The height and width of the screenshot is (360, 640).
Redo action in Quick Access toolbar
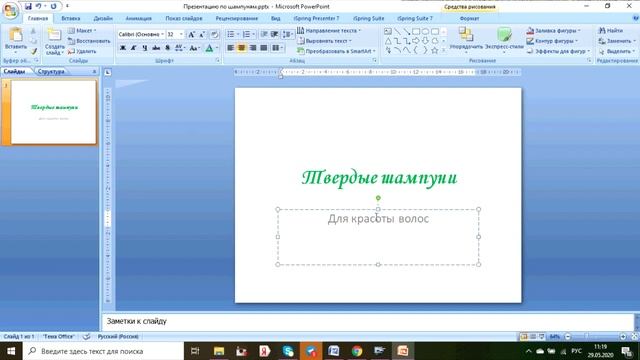(53, 6)
